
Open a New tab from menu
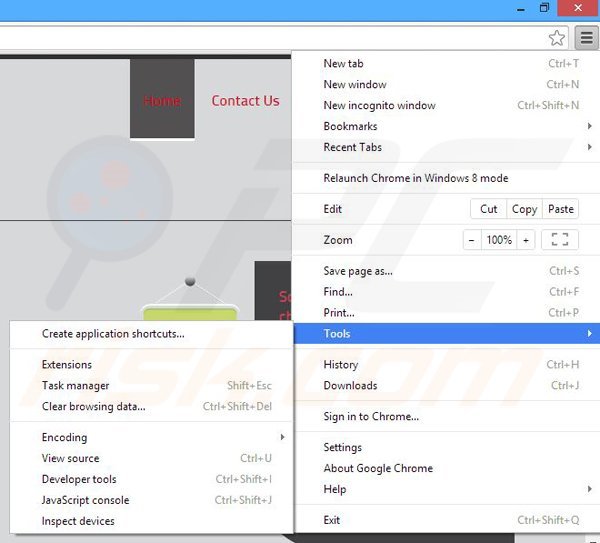[x=447, y=64]
